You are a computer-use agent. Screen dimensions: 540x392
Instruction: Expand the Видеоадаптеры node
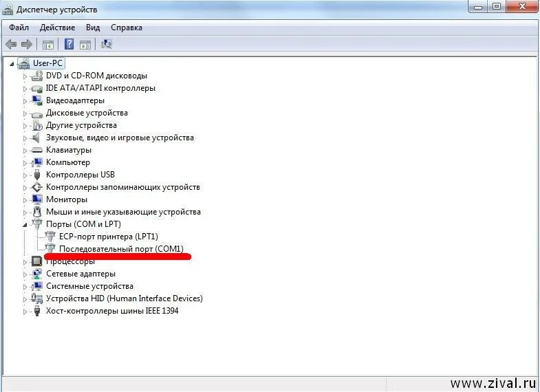click(25, 101)
